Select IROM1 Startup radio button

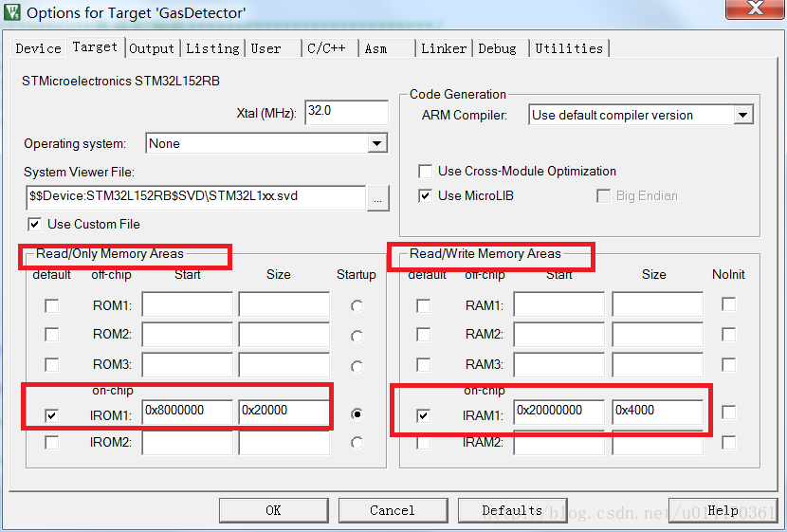[x=357, y=414]
